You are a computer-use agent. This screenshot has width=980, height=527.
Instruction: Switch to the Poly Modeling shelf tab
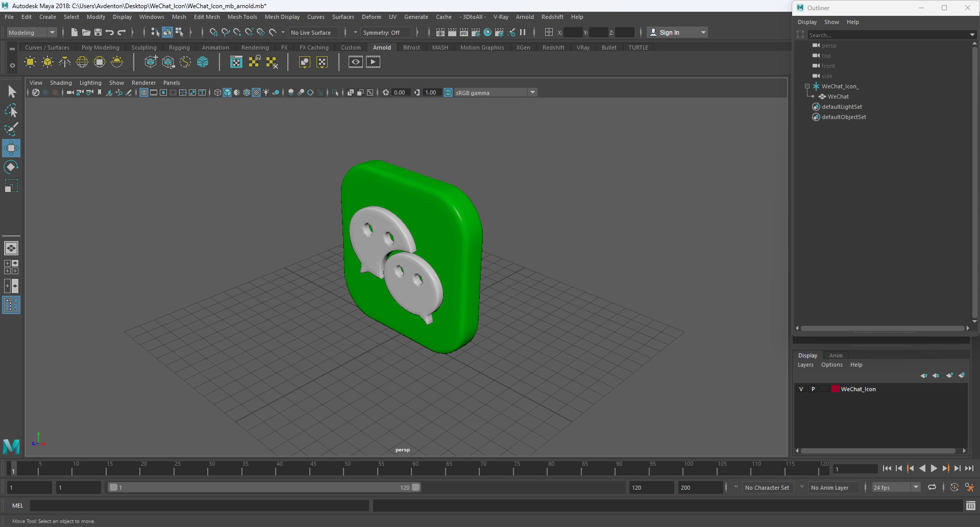pos(101,47)
